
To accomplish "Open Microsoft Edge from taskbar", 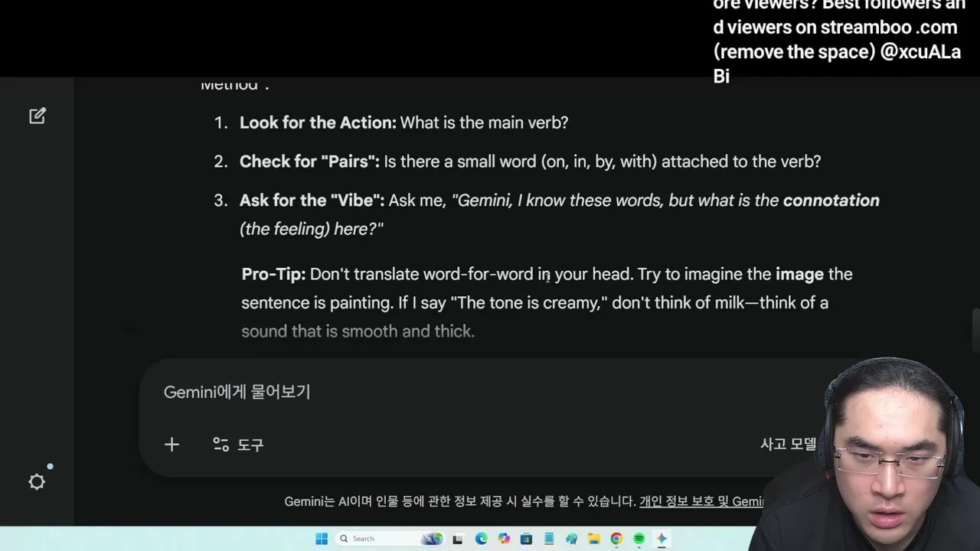I will coord(481,539).
